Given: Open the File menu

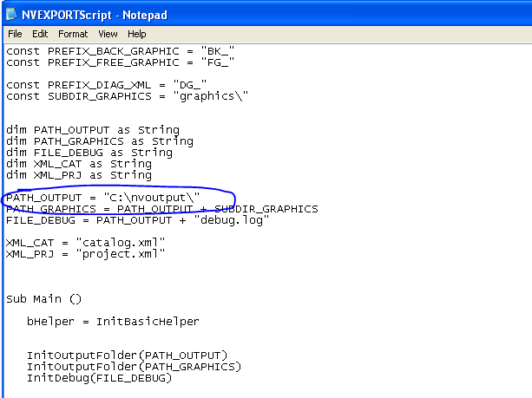Looking at the screenshot, I should click(15, 34).
